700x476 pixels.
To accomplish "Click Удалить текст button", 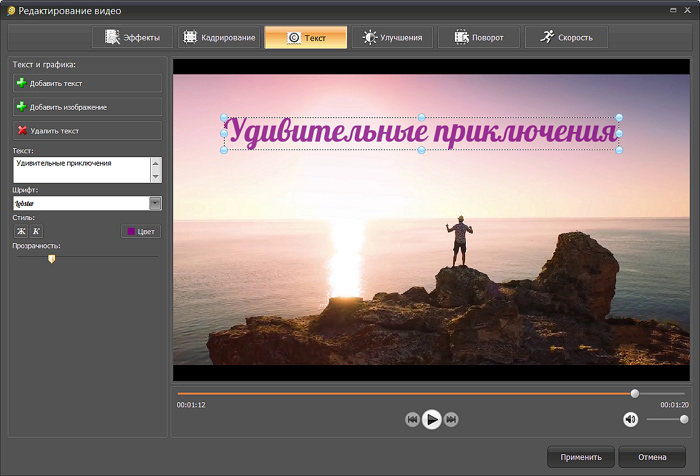I will [x=88, y=131].
